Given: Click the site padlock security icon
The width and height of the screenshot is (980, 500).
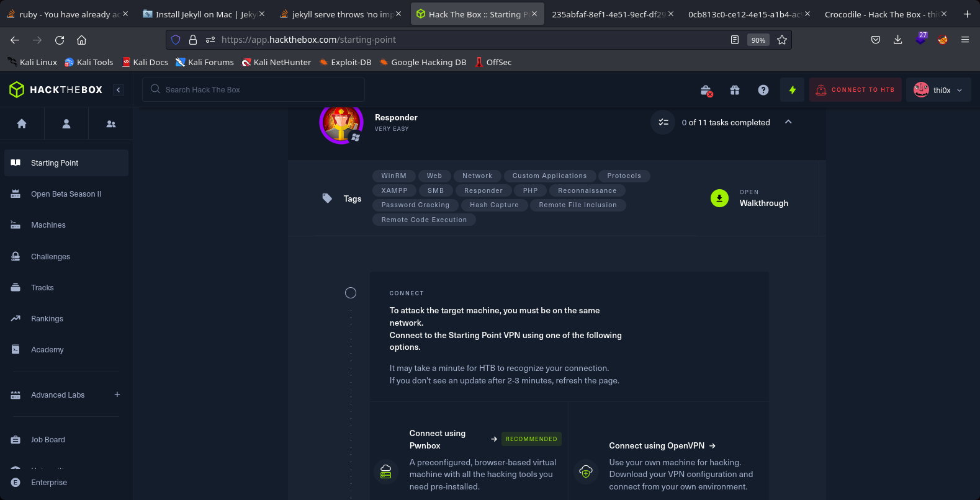Looking at the screenshot, I should tap(193, 40).
